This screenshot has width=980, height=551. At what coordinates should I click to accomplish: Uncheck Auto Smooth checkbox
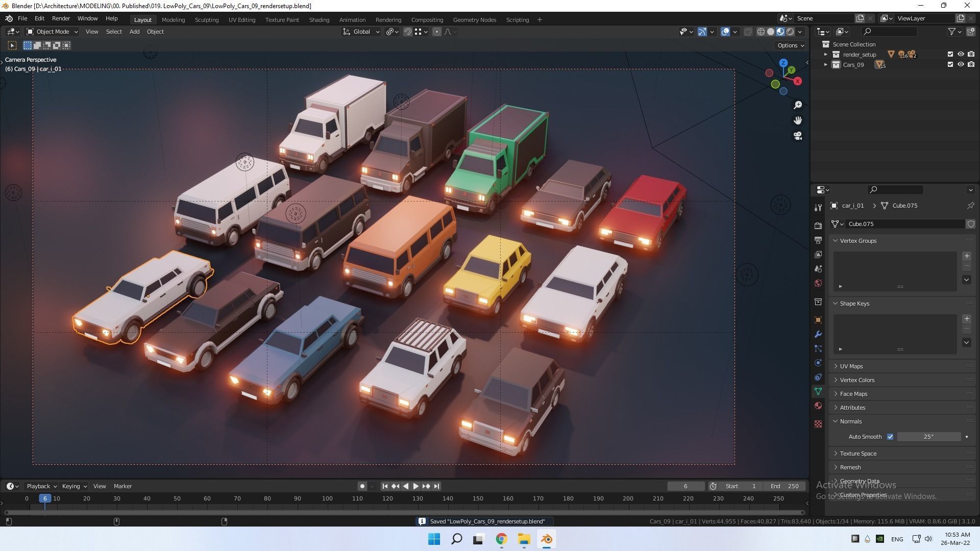890,437
